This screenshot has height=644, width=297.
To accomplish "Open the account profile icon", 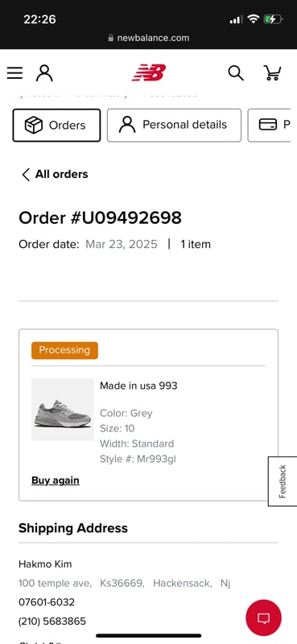I will (x=44, y=73).
